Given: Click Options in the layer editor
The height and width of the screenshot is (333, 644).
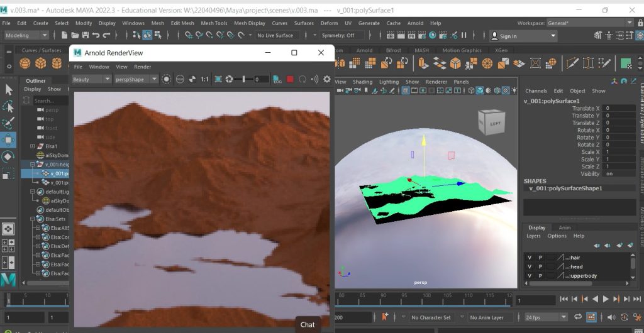Looking at the screenshot, I should pos(557,236).
